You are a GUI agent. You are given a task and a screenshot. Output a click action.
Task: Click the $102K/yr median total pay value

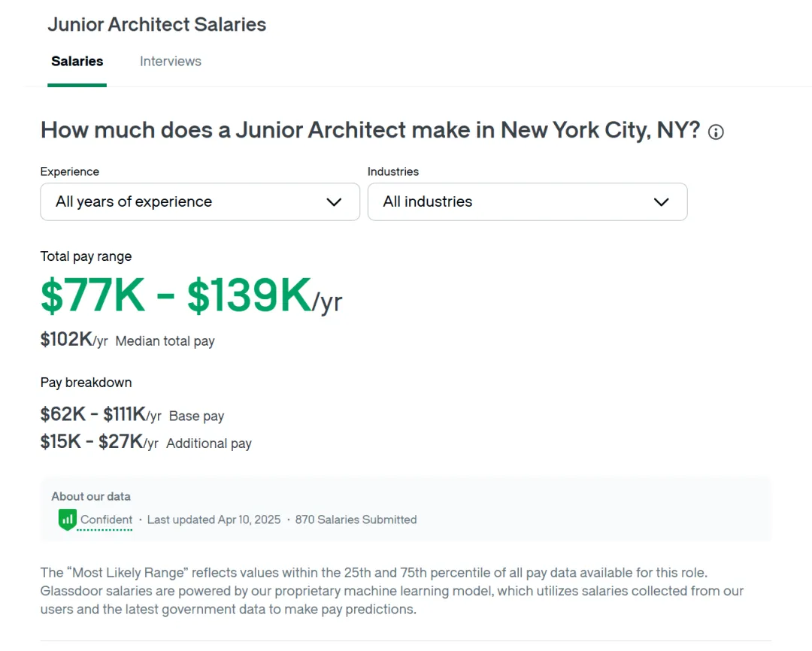pos(74,340)
